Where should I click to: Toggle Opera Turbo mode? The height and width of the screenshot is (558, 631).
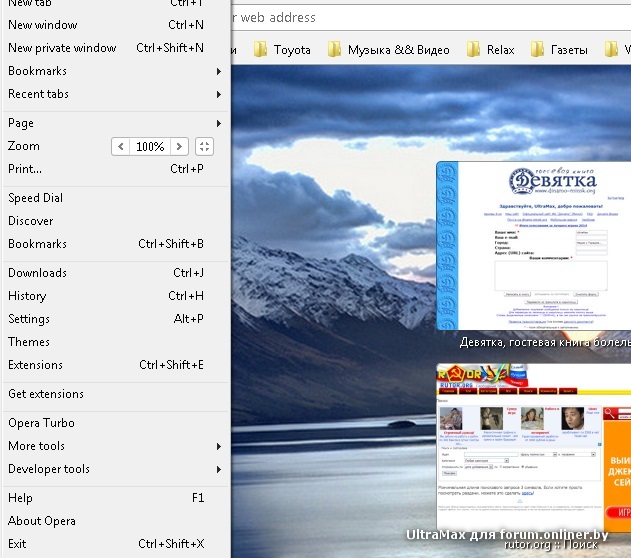pyautogui.click(x=115, y=423)
